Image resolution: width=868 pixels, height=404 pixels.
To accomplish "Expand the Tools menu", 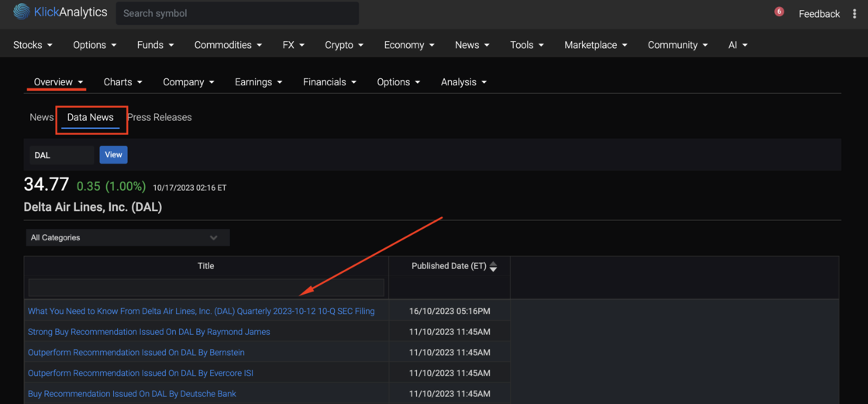I will pyautogui.click(x=527, y=45).
